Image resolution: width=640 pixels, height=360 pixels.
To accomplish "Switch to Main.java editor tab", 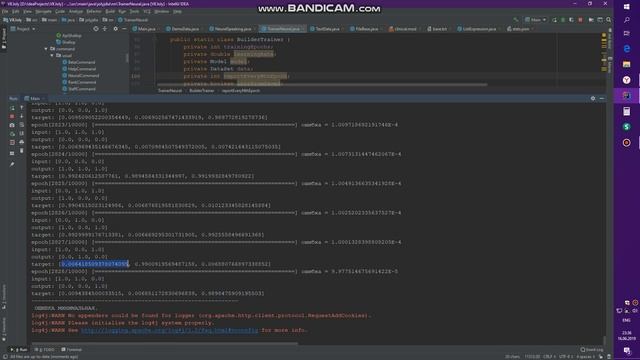I will (146, 29).
